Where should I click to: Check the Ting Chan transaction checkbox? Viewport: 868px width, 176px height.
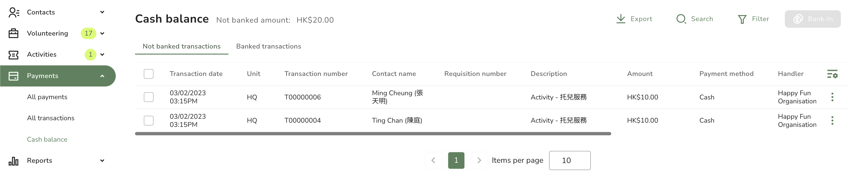[149, 120]
